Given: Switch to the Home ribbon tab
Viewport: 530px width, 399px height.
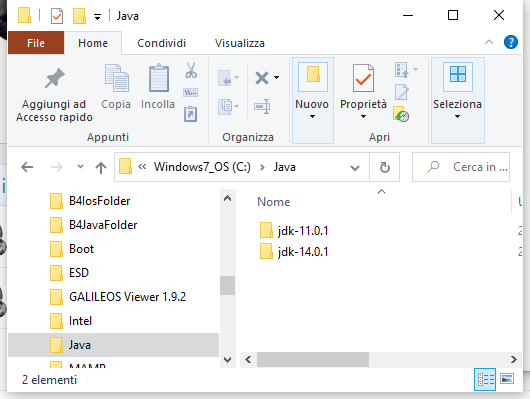Looking at the screenshot, I should (93, 43).
